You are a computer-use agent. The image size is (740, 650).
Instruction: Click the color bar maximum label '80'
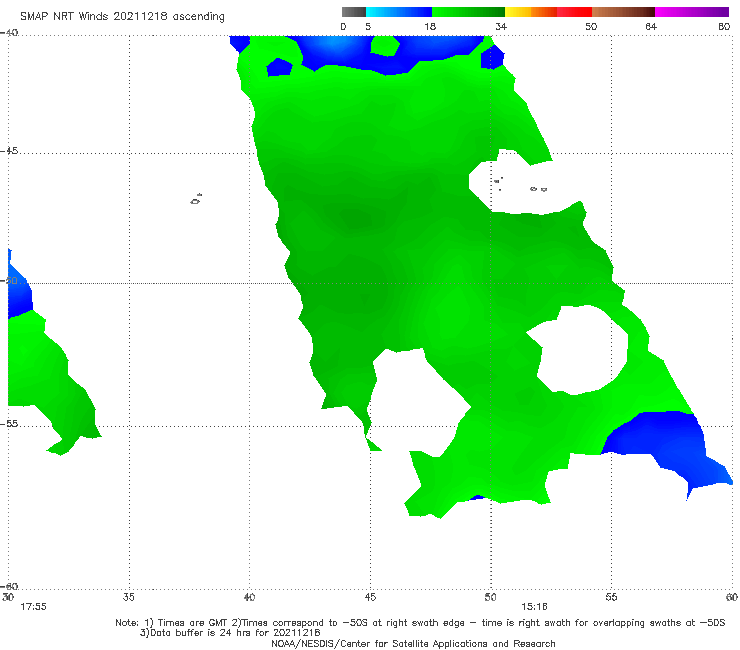pos(724,27)
